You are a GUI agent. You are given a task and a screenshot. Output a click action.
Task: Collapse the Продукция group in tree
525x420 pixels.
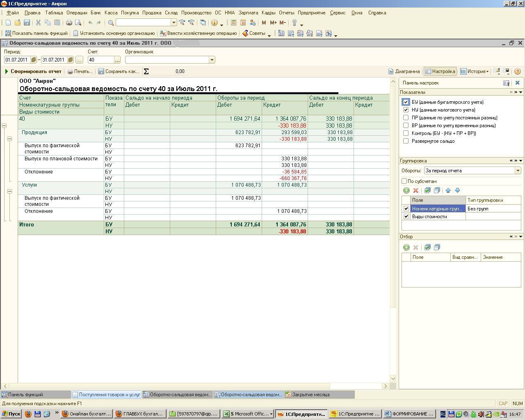pyautogui.click(x=9, y=139)
